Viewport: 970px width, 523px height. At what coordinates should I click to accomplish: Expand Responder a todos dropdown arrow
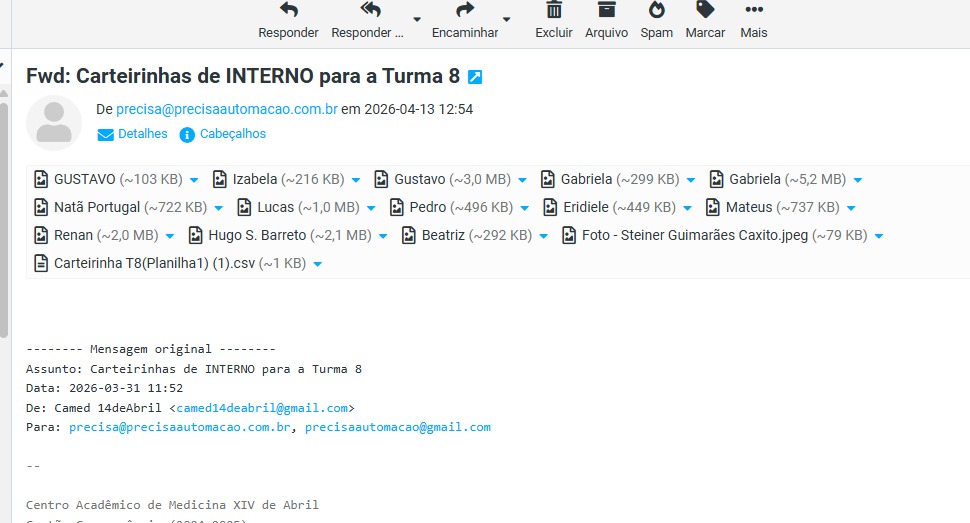417,20
